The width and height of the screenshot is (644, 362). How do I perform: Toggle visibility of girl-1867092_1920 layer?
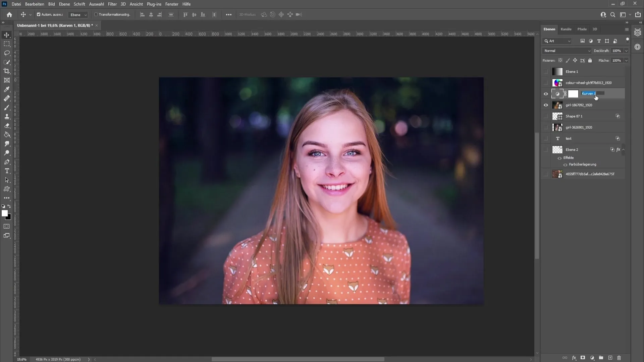(x=546, y=105)
